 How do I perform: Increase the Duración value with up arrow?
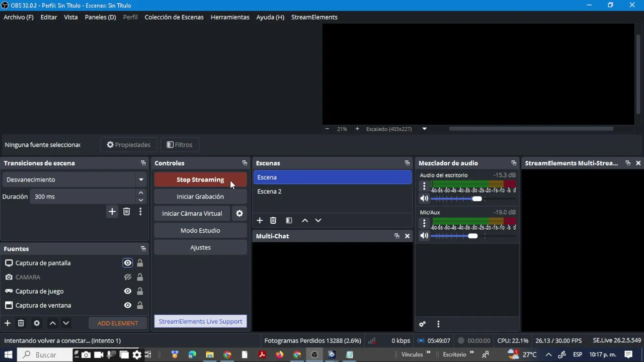141,193
